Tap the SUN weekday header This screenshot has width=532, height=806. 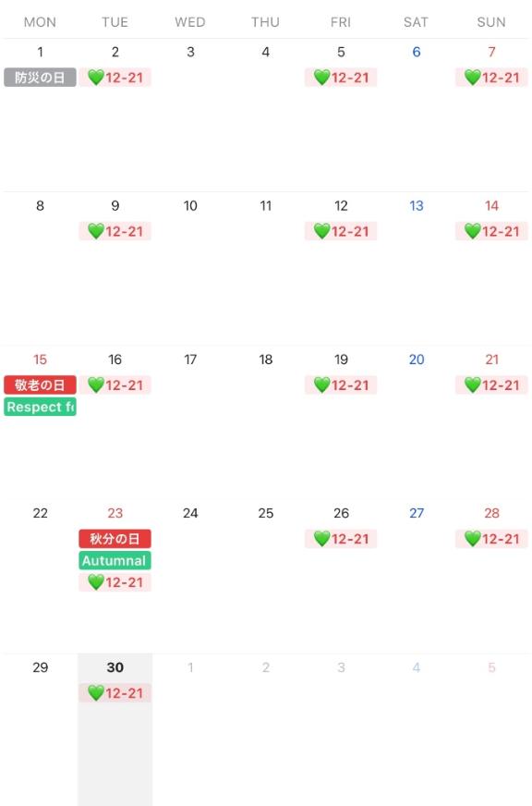point(491,22)
